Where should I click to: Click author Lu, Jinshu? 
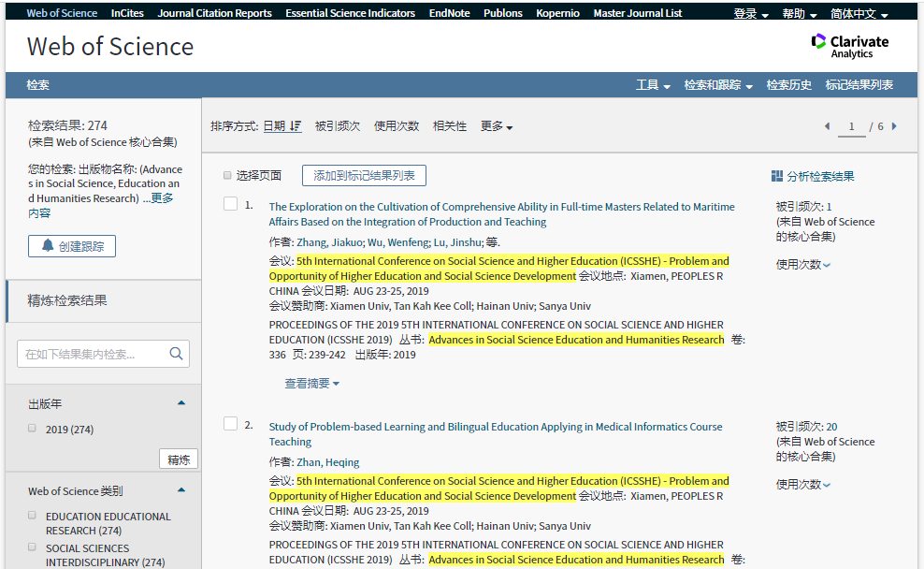[457, 242]
